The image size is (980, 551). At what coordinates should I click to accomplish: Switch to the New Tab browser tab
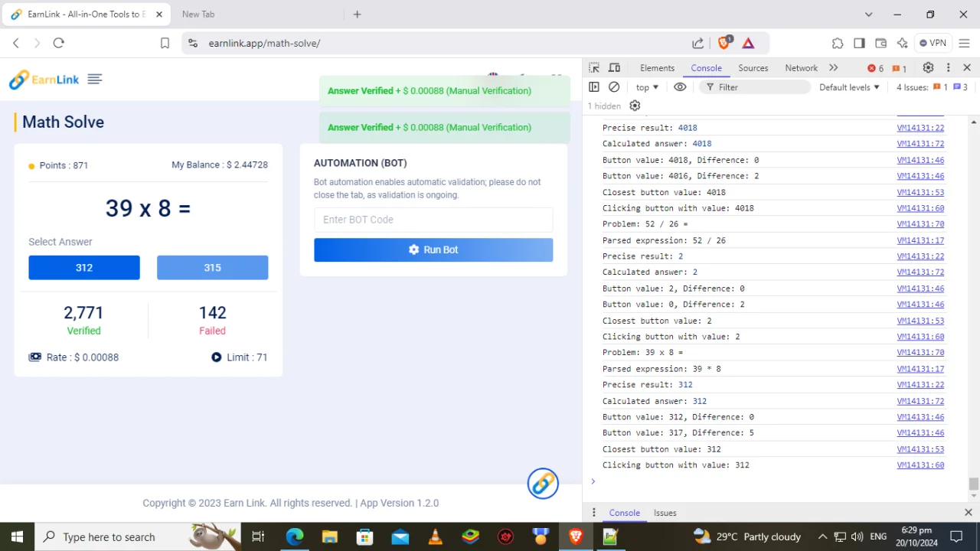click(x=198, y=15)
